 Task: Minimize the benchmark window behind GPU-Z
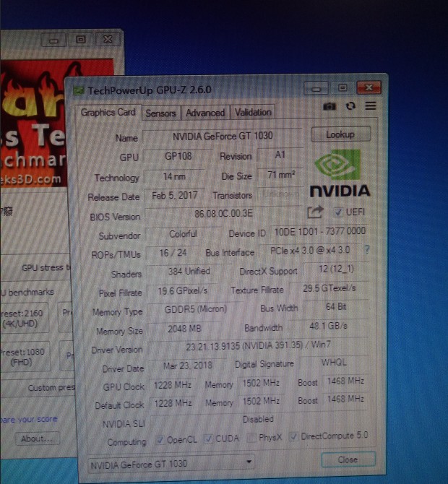[53, 40]
